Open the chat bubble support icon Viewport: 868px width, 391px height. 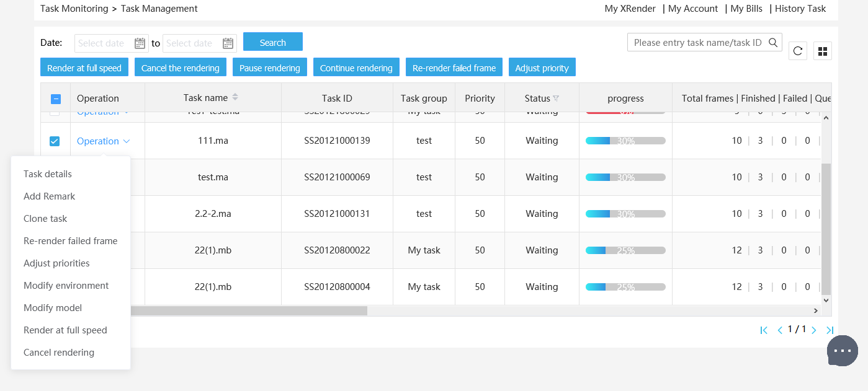pos(843,351)
